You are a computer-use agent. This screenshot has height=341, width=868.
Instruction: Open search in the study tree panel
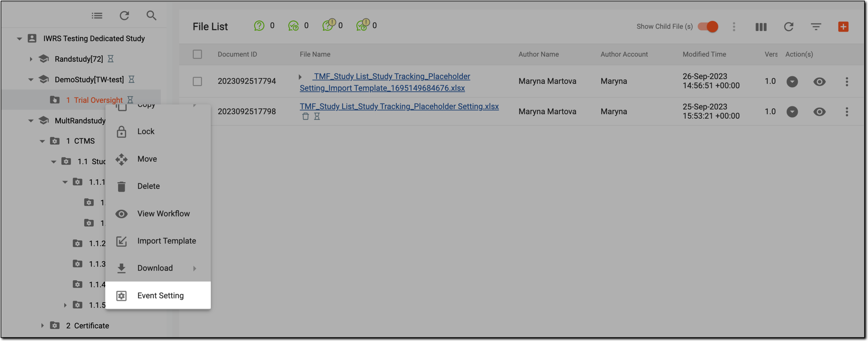[x=151, y=16]
